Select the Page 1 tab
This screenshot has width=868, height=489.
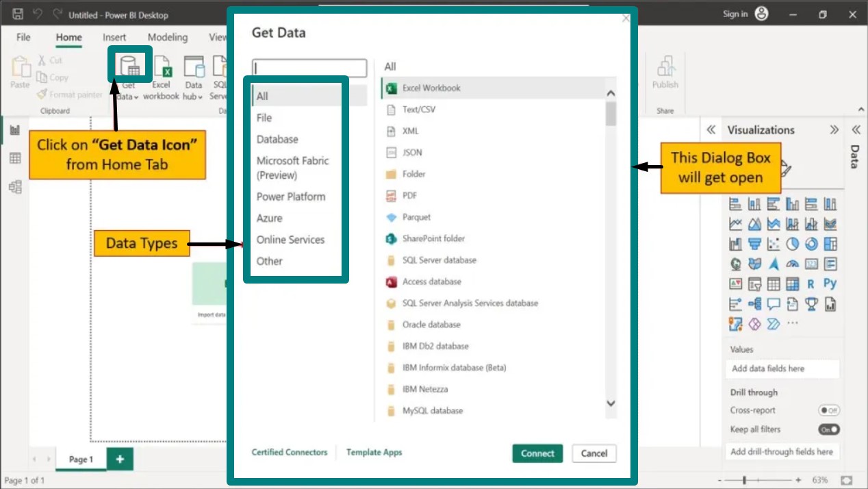(81, 460)
